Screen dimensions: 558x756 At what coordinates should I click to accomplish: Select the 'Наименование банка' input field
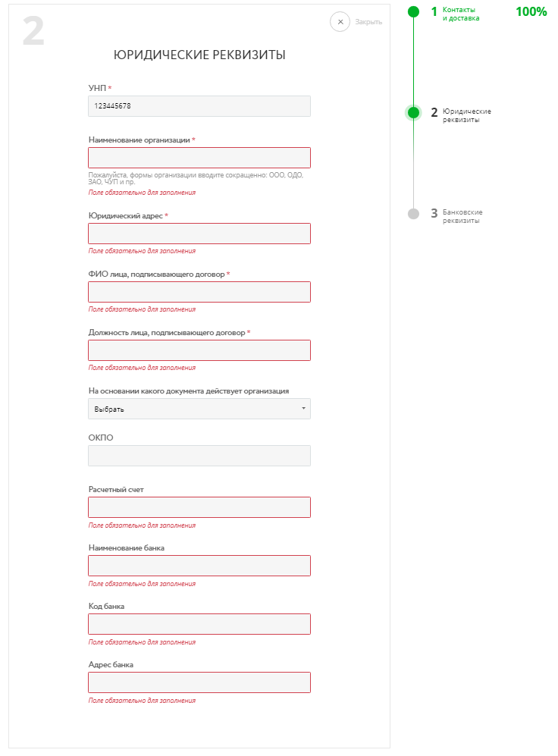199,566
